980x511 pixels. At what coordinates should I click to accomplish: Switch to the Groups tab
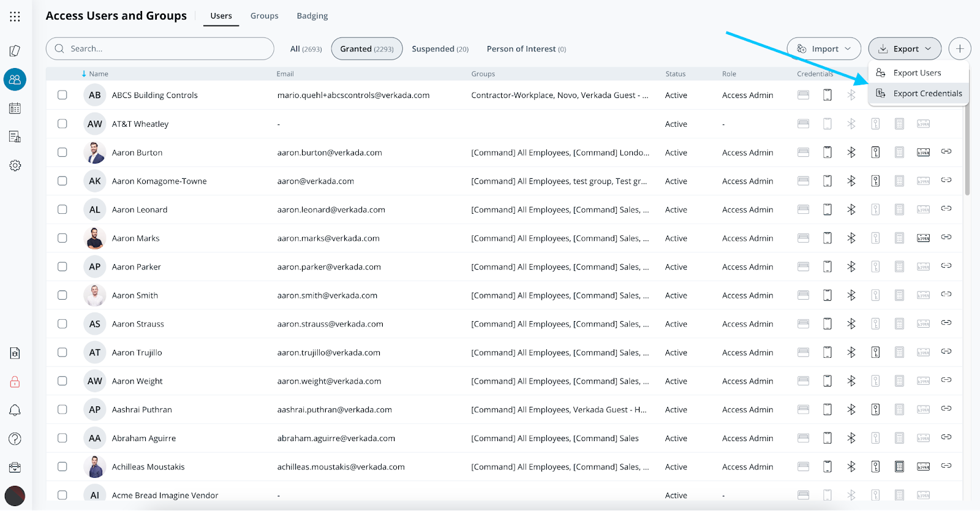(264, 16)
